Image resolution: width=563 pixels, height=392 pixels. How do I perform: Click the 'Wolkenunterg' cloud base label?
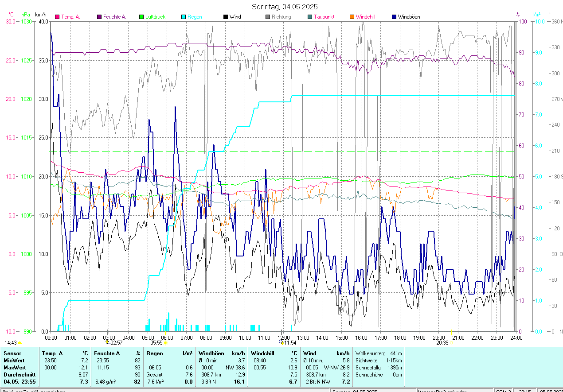370,353
